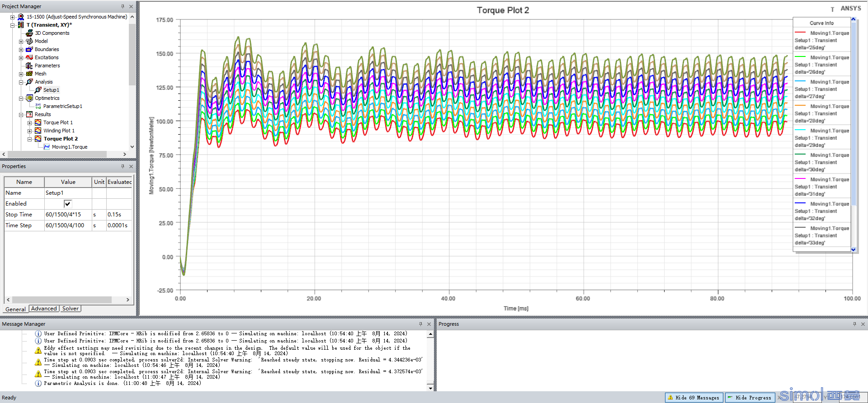Close the Properties panel

tap(131, 166)
